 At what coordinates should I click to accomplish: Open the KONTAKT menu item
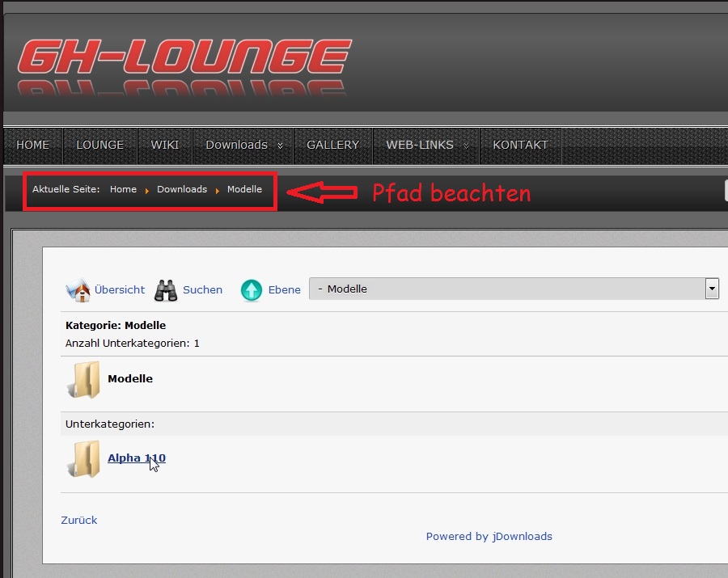click(520, 146)
